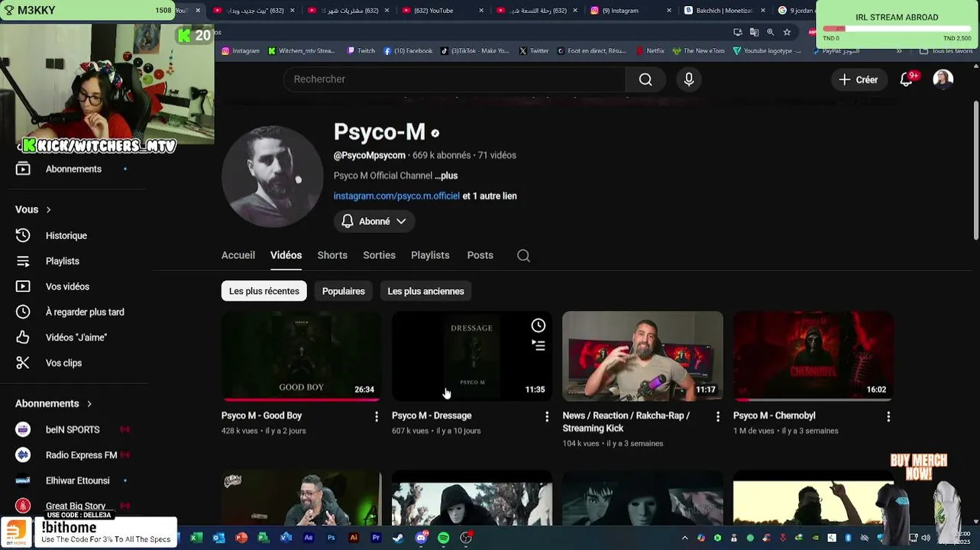This screenshot has width=980, height=550.
Task: Switch to Vidéos tab
Action: [x=286, y=255]
